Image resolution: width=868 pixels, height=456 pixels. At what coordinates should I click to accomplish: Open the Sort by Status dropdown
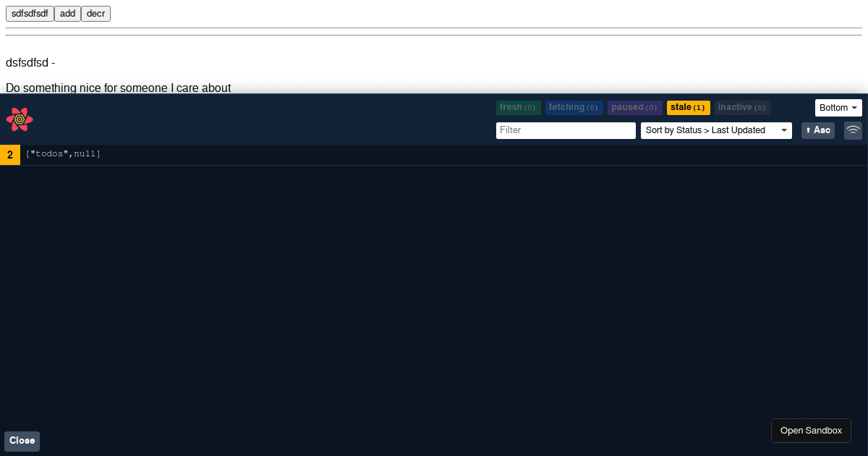[x=716, y=130]
